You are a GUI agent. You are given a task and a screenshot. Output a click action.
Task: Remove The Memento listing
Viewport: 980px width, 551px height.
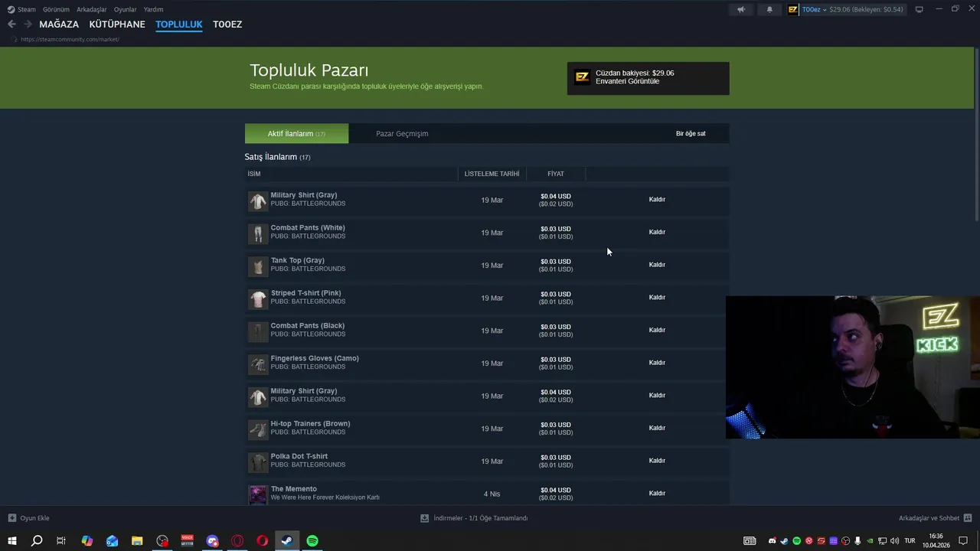[657, 493]
